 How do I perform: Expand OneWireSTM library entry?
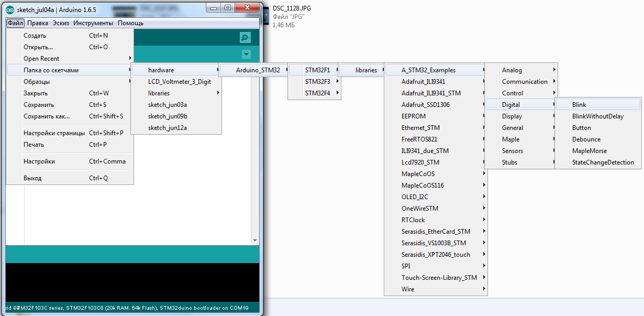(436, 209)
